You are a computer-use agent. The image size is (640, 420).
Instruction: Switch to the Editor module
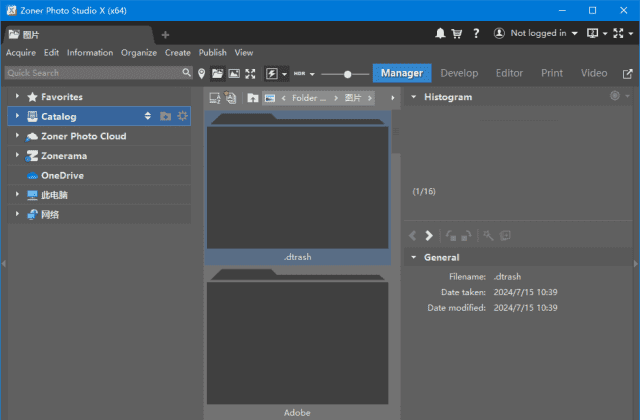(509, 73)
